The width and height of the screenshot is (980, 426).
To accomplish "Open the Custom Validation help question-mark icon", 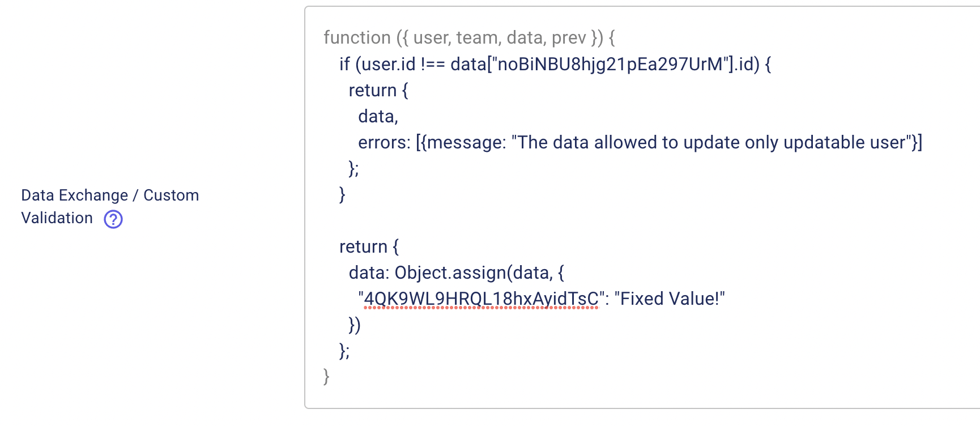I will (x=113, y=219).
